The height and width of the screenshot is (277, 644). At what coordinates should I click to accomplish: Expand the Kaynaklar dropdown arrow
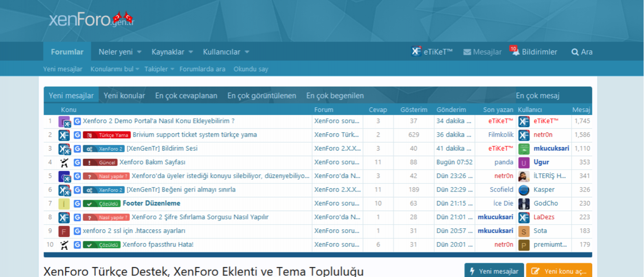(191, 52)
